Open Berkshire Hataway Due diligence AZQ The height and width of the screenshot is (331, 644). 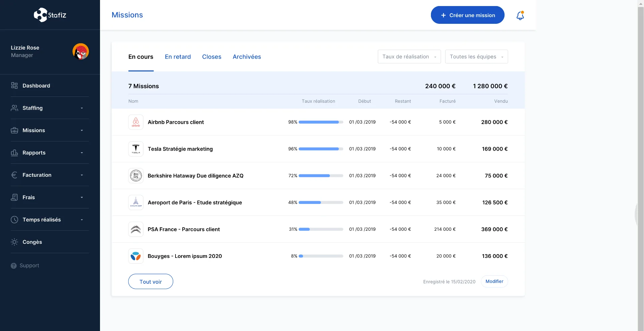(196, 176)
